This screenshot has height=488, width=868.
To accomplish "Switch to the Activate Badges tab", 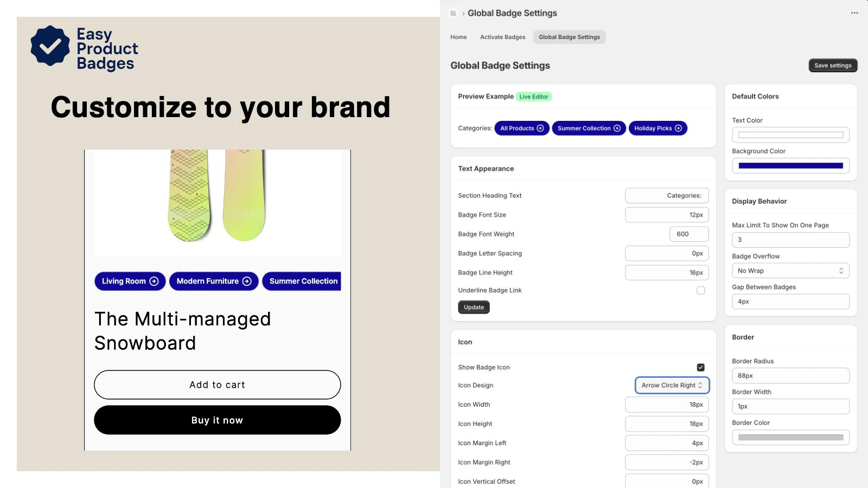I will (502, 37).
